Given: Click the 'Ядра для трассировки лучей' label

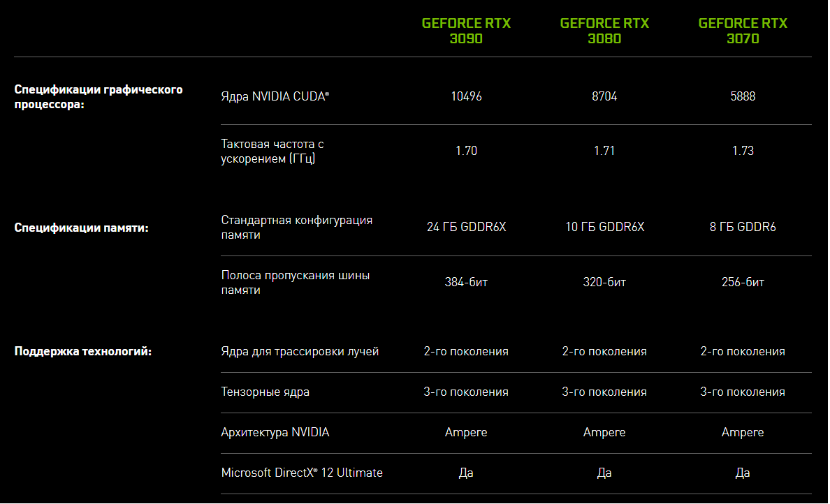Looking at the screenshot, I should [300, 352].
